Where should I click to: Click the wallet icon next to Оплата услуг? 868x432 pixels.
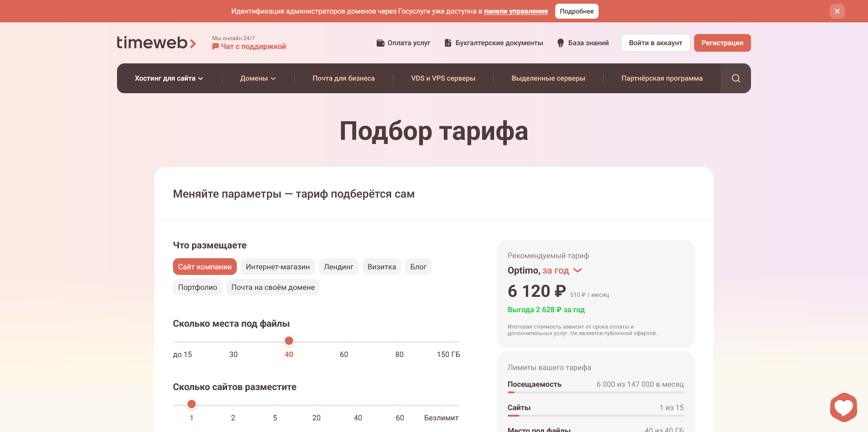pos(380,43)
